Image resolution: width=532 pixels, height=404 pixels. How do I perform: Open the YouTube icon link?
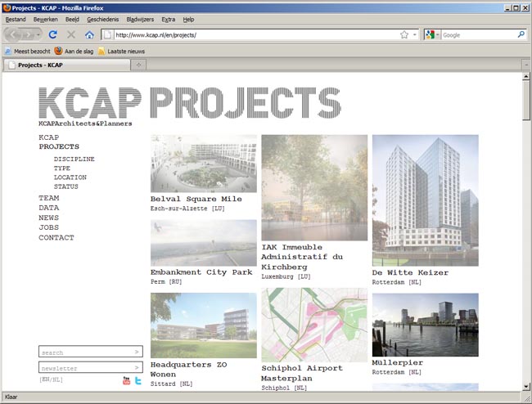click(126, 380)
